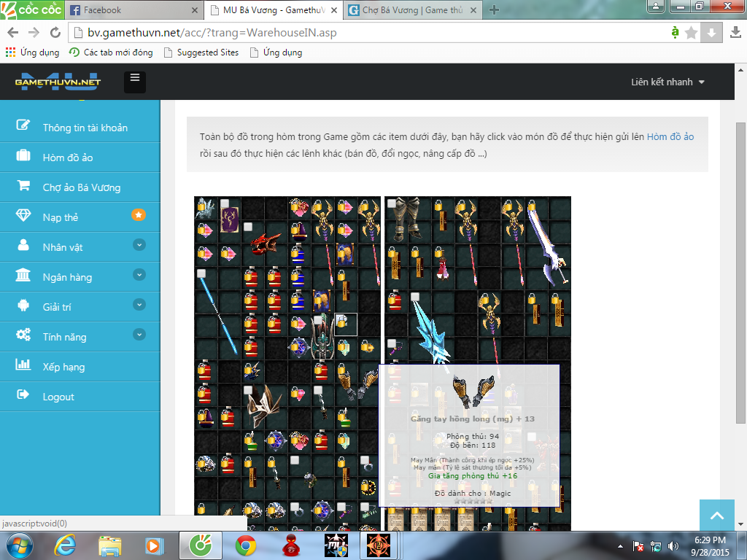Pick the purple spellbook item in the warehouse
This screenshot has height=560, width=747.
click(x=229, y=219)
